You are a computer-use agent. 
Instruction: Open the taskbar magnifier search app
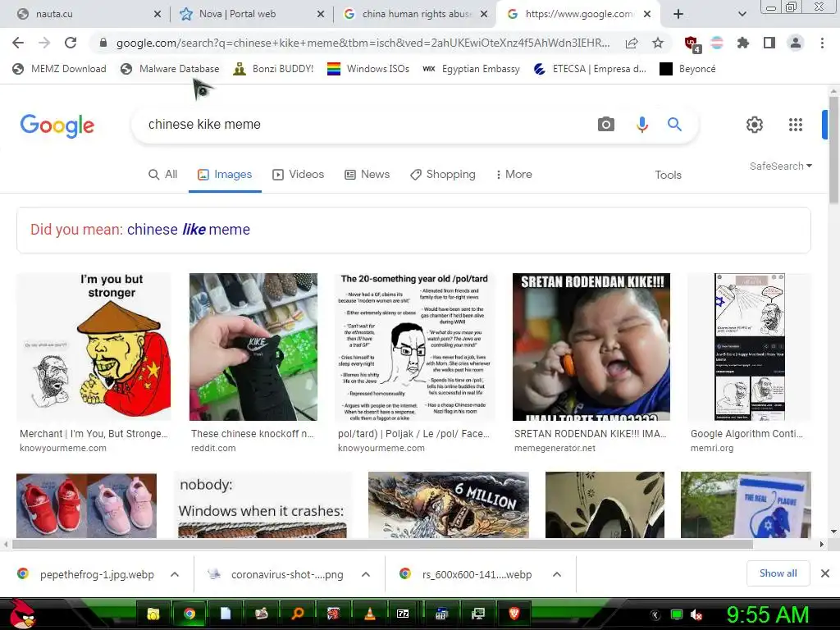click(297, 614)
